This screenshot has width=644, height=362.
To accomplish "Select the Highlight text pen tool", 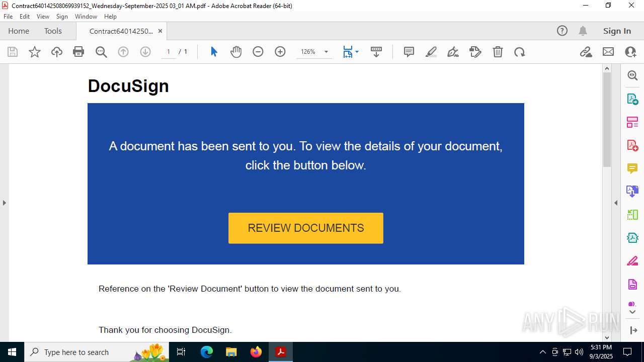I will 431,52.
